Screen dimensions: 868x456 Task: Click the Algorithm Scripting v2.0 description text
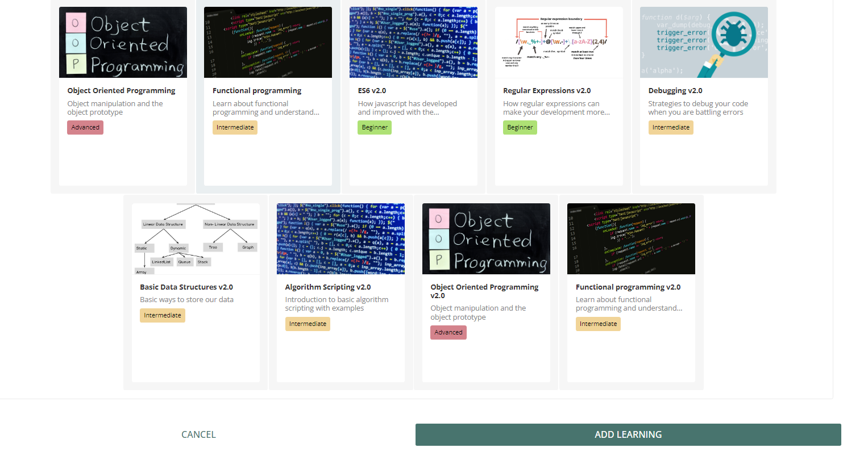click(x=337, y=304)
